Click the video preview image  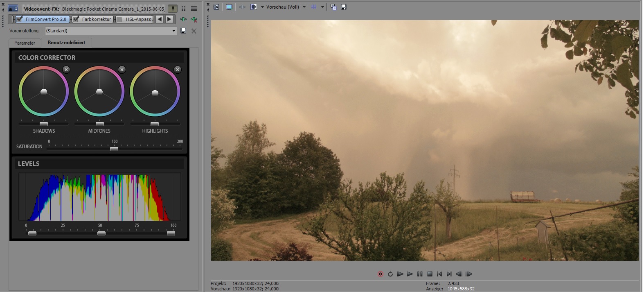[425, 140]
